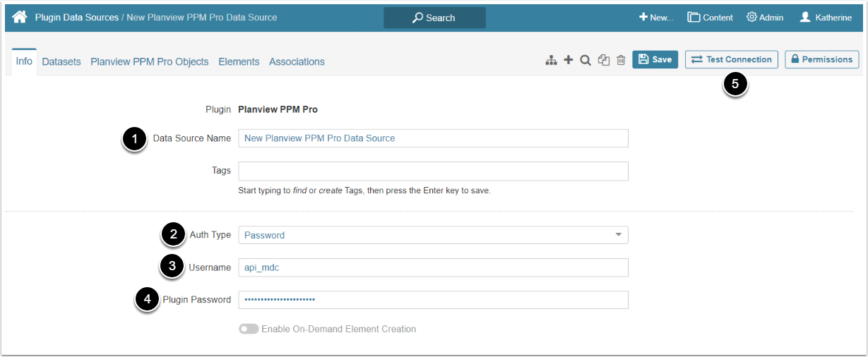Delete data source with trash icon
Screen dimensions: 868x357
[621, 61]
